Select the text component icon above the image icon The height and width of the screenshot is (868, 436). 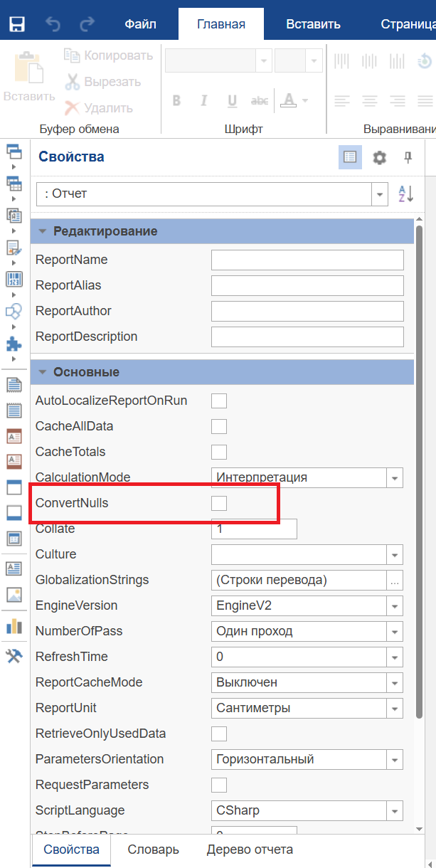point(14,568)
